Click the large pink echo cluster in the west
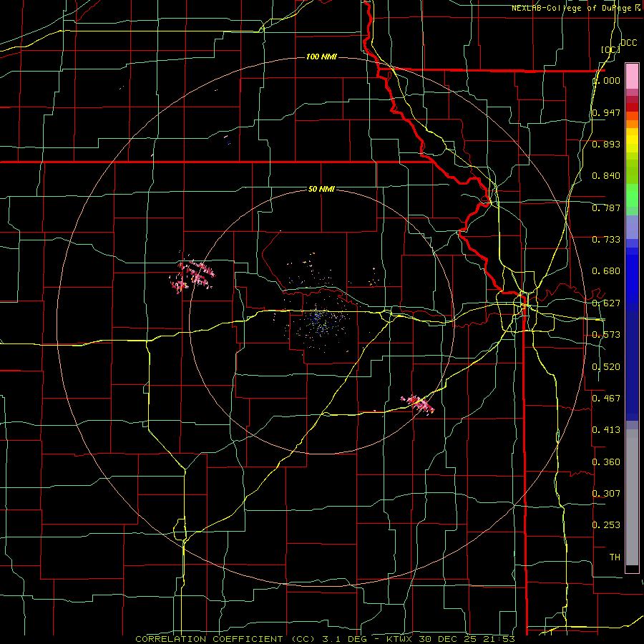 [x=192, y=275]
